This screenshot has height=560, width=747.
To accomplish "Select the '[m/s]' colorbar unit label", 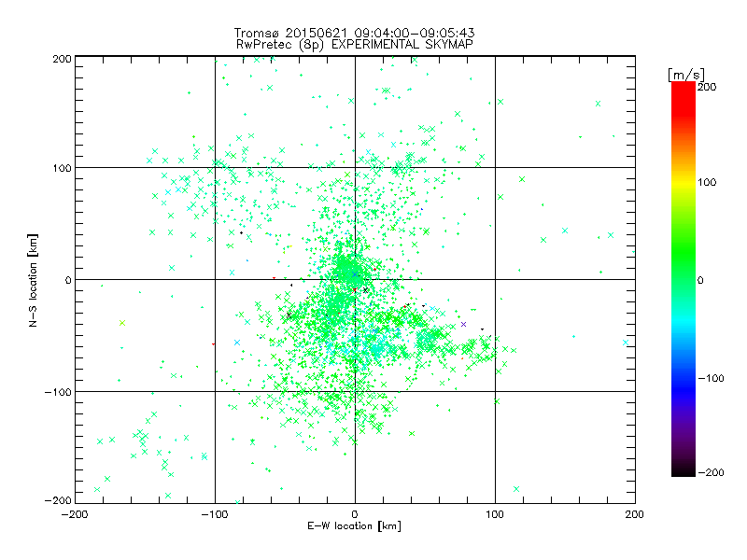I will (685, 75).
